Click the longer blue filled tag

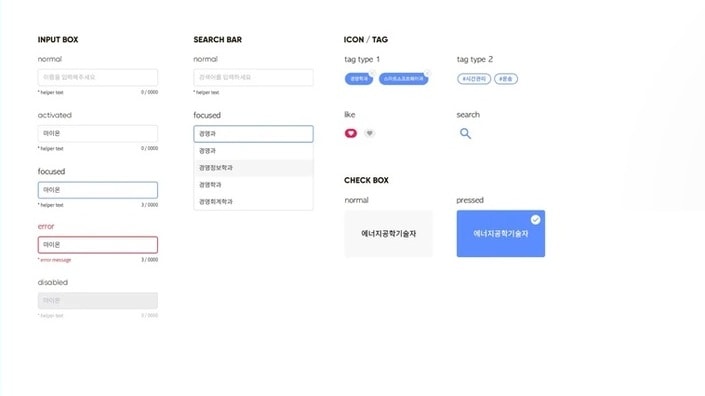click(403, 79)
